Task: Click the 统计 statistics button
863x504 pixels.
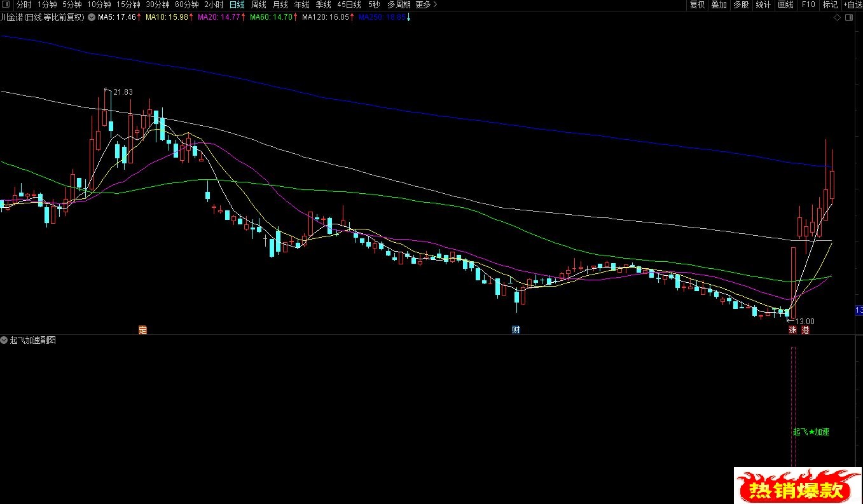Action: (763, 4)
